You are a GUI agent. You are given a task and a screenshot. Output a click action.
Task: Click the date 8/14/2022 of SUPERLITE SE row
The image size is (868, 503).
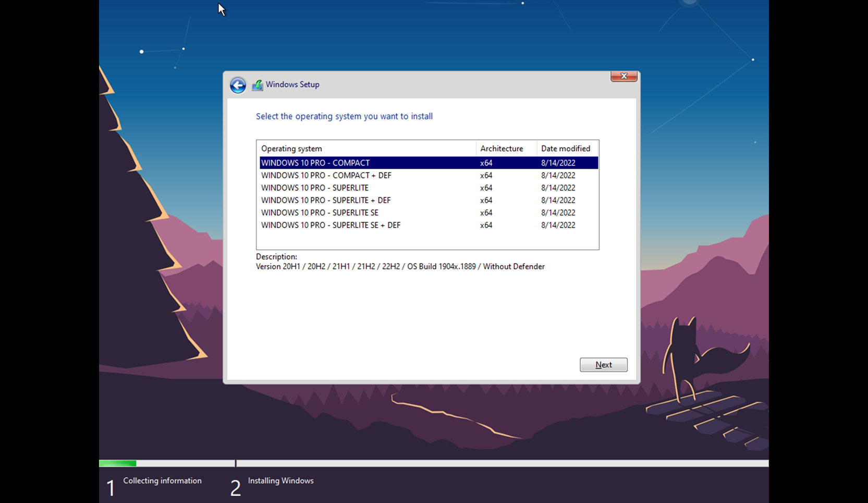(558, 213)
